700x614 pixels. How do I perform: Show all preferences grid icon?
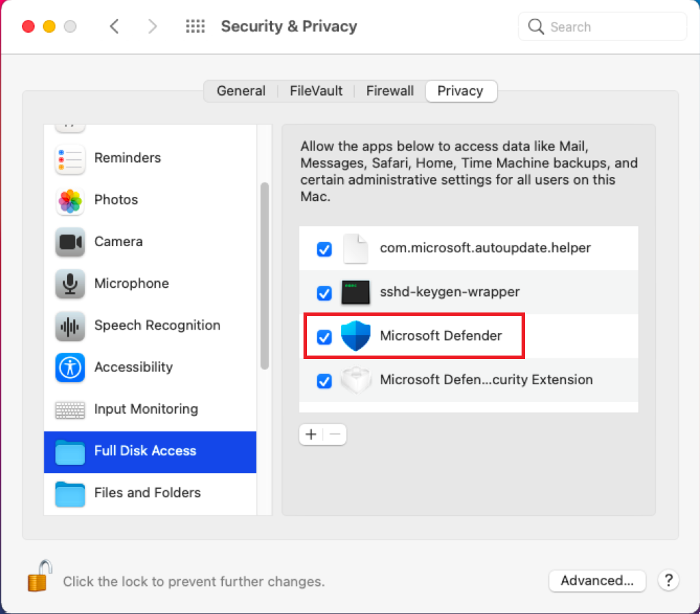(x=195, y=27)
